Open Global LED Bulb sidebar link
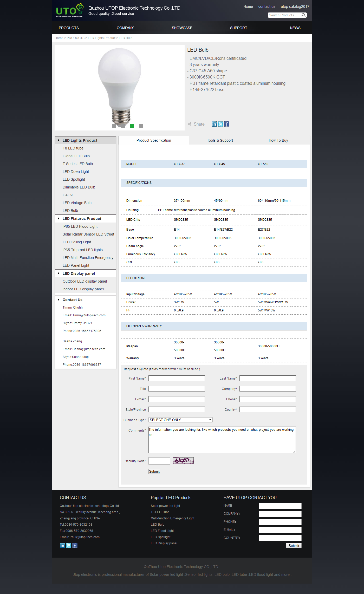 pyautogui.click(x=76, y=156)
